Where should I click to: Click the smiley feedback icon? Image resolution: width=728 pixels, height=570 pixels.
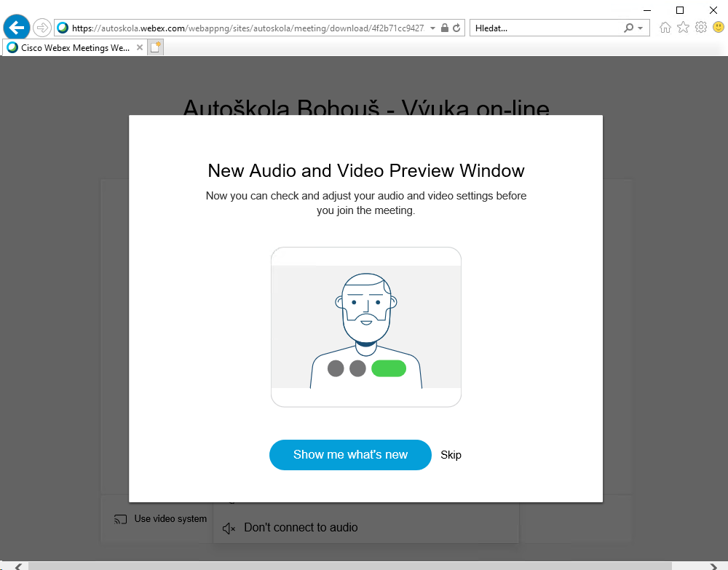(719, 28)
